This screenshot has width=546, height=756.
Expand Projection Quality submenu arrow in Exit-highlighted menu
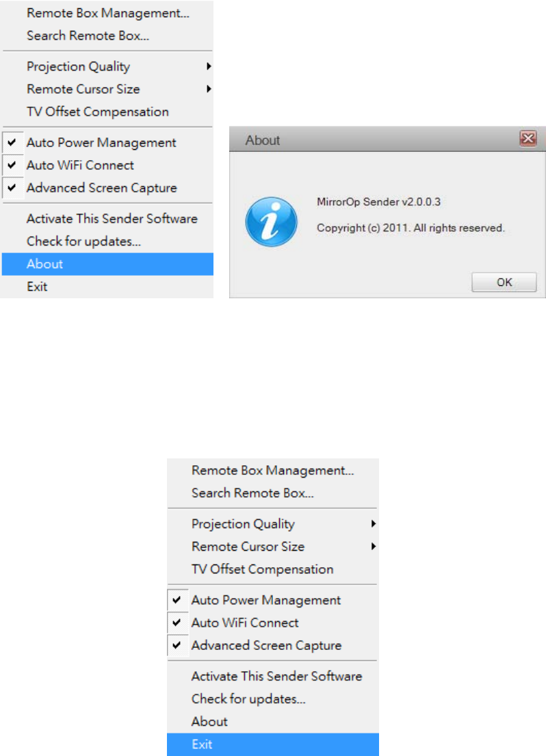coord(374,524)
